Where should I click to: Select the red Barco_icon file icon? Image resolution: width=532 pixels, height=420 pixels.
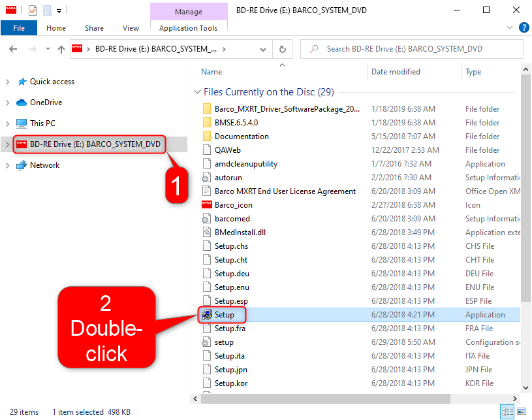click(x=207, y=204)
